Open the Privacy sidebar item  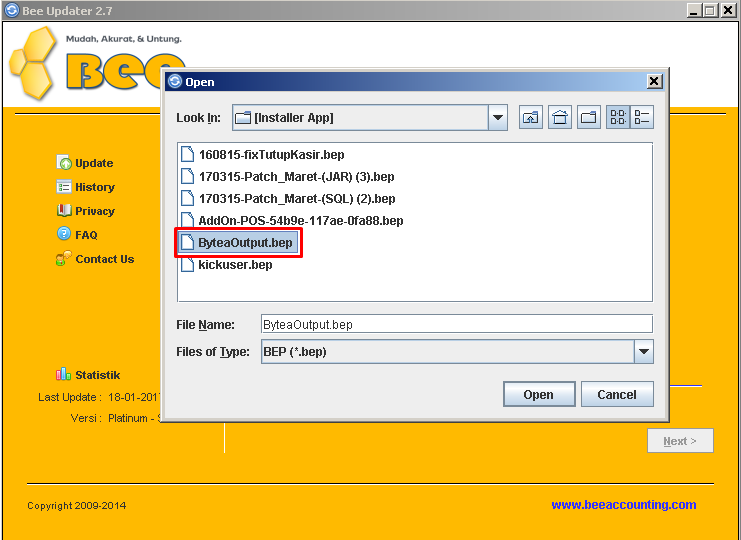[x=86, y=211]
